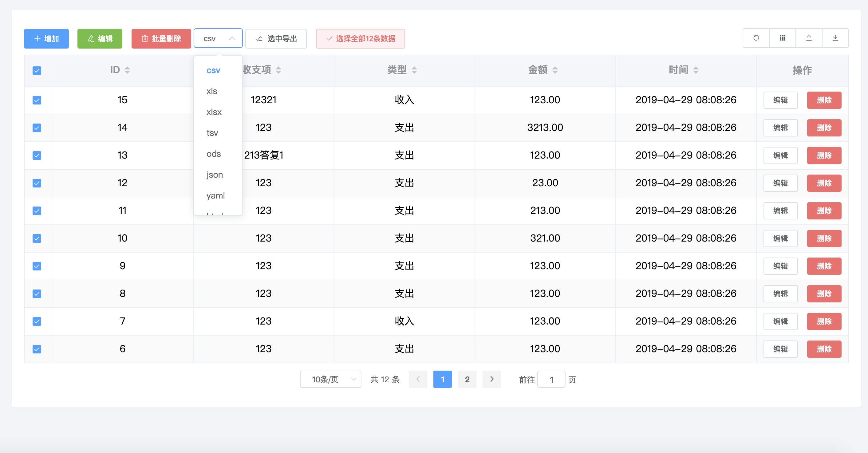The width and height of the screenshot is (868, 453).
Task: Uncheck the row with ID 14
Action: point(37,128)
